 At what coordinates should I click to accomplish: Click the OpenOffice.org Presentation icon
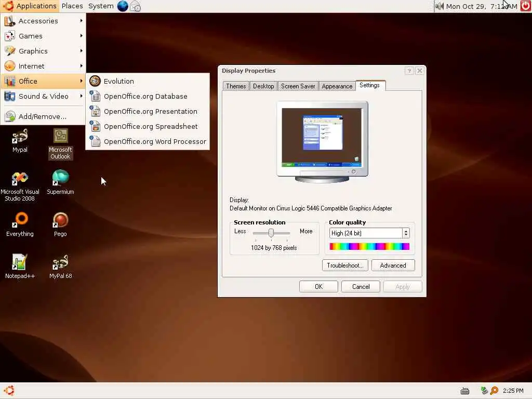(x=95, y=111)
